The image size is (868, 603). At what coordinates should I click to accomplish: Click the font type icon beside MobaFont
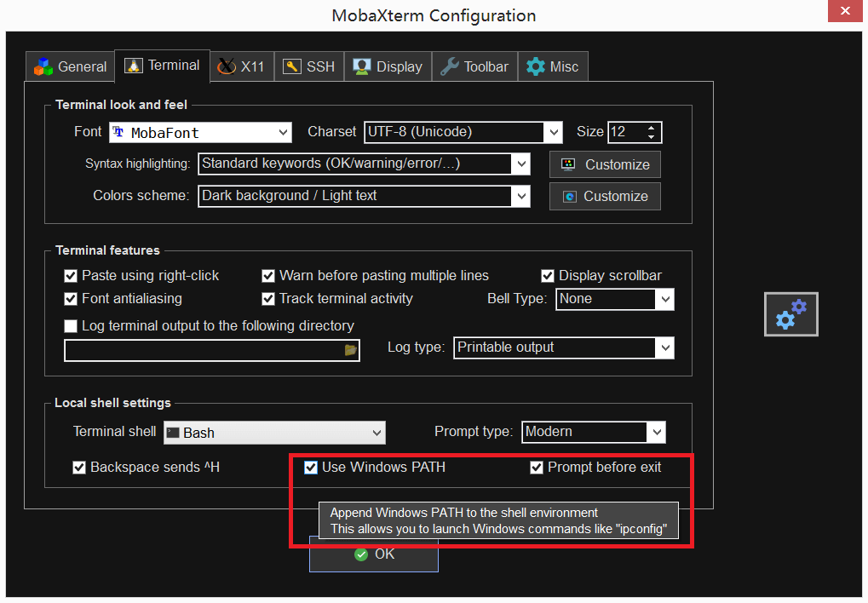118,132
